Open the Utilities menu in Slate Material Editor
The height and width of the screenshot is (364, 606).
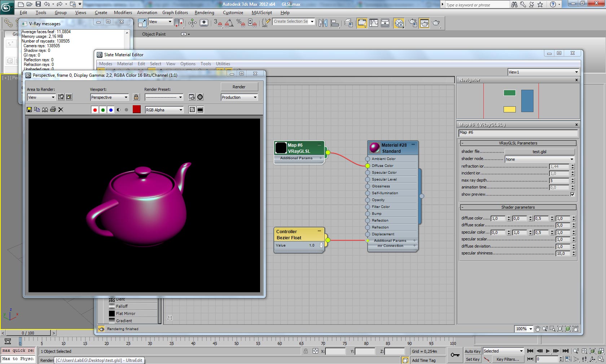tap(223, 64)
